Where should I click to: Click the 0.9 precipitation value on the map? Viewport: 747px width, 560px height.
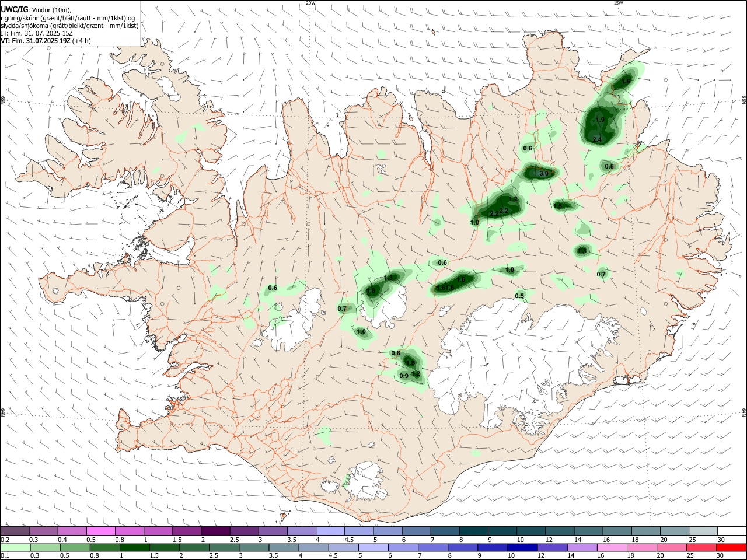404,376
